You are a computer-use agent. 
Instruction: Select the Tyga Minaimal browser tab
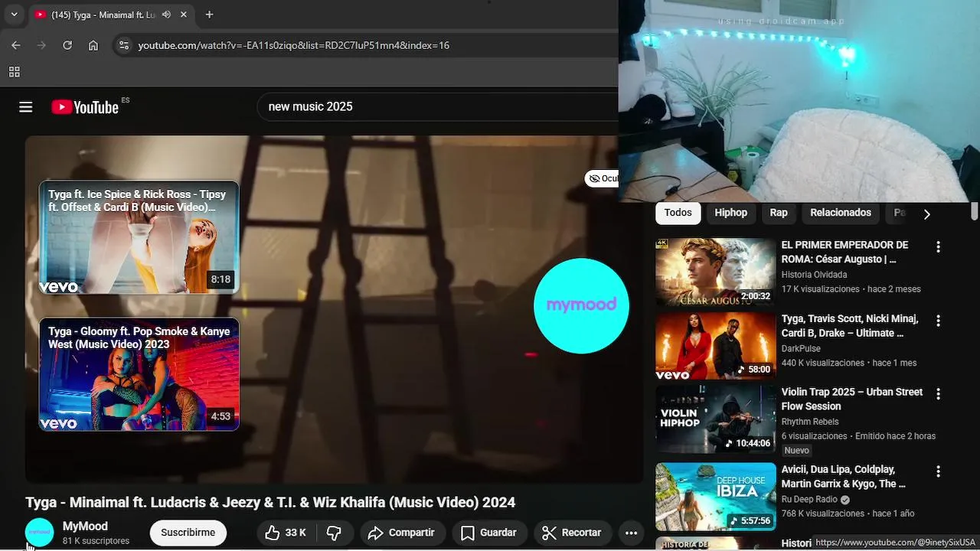(x=113, y=15)
